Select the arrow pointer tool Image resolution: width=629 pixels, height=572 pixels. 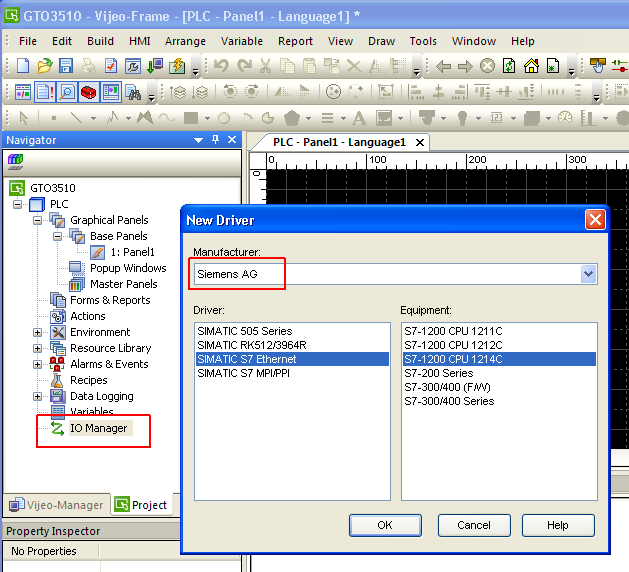(x=24, y=118)
